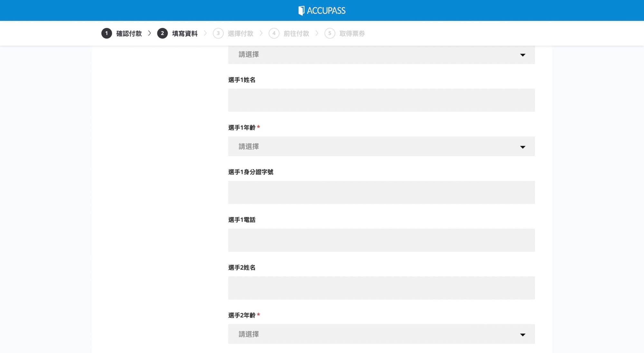Click the ACCUPASS logo in header
The width and height of the screenshot is (644, 353).
coord(322,11)
